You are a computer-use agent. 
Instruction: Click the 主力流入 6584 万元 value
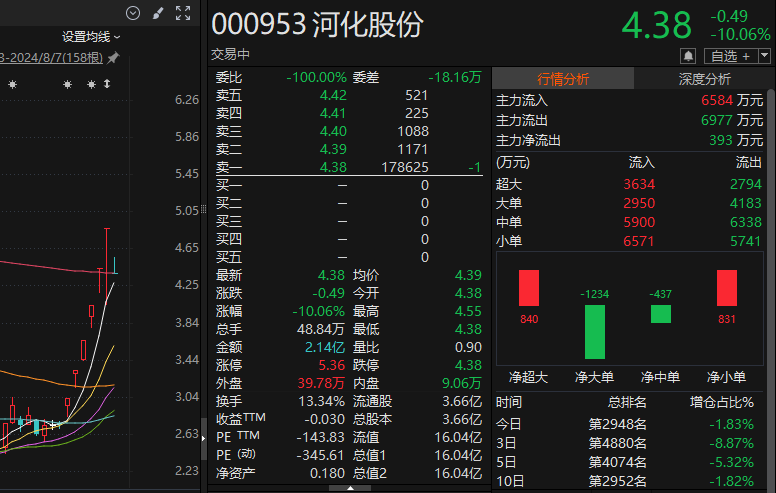pos(732,100)
